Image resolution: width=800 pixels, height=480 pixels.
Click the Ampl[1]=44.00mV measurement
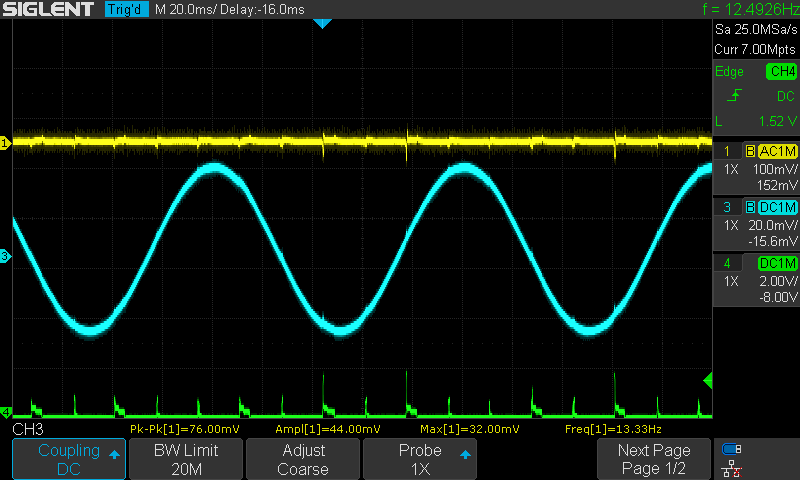328,429
